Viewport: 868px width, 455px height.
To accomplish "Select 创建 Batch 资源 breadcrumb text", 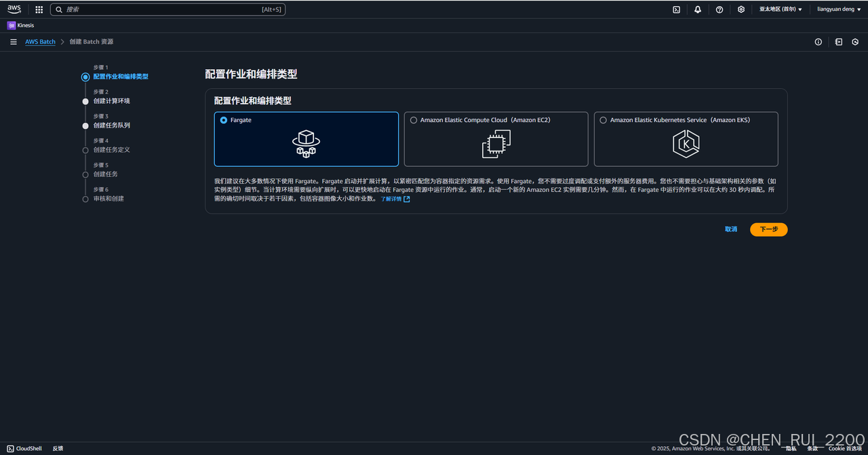I will pyautogui.click(x=92, y=42).
